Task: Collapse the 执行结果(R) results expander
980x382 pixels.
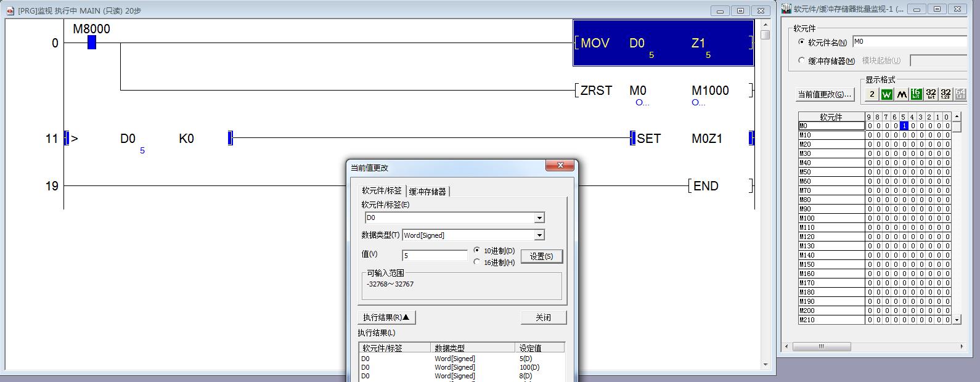Action: 386,317
